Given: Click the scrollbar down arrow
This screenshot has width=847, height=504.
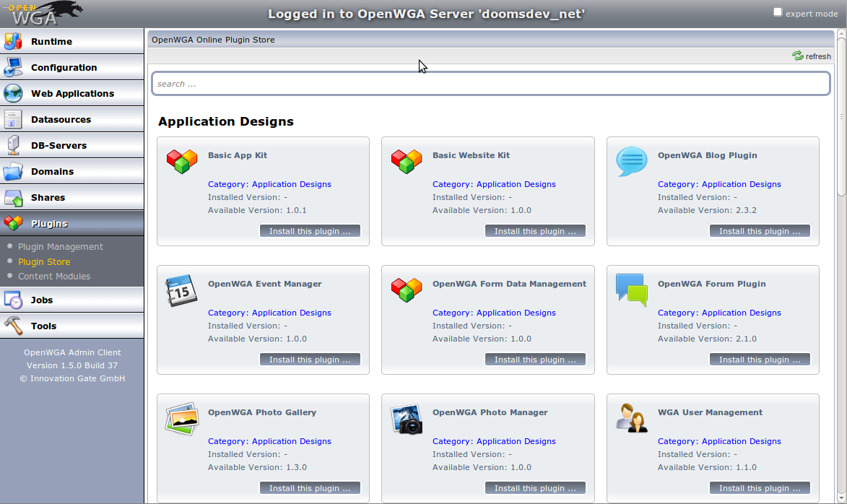Looking at the screenshot, I should pos(841,498).
